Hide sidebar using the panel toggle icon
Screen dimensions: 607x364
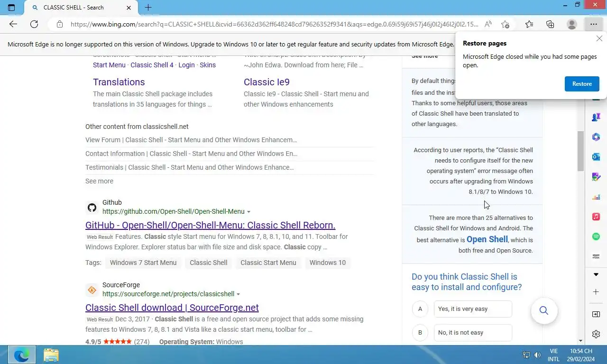pos(596,314)
